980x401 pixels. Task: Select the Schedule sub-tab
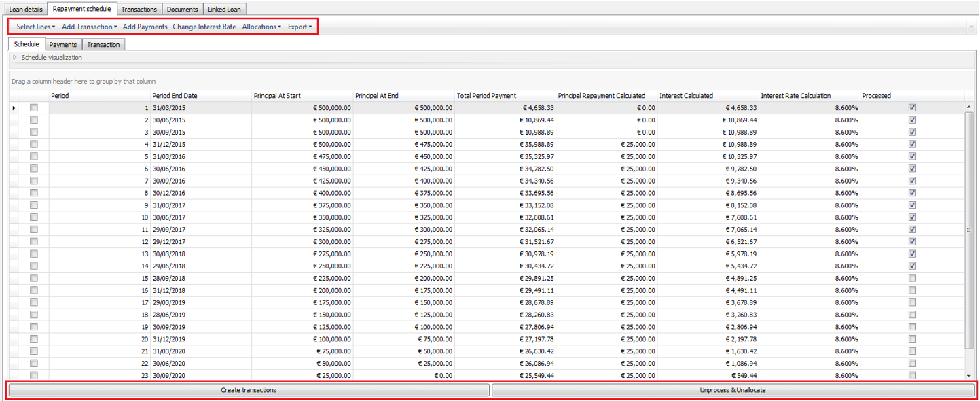26,44
